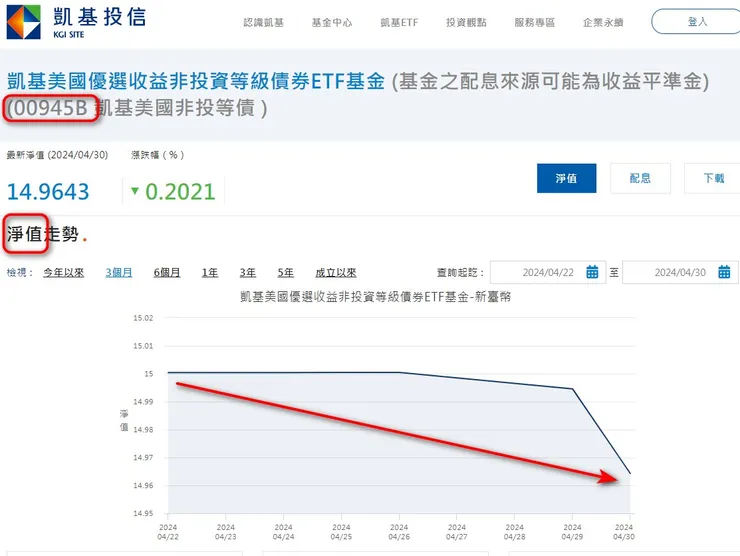Open the 服務專區 menu
This screenshot has width=740, height=556.
[535, 22]
